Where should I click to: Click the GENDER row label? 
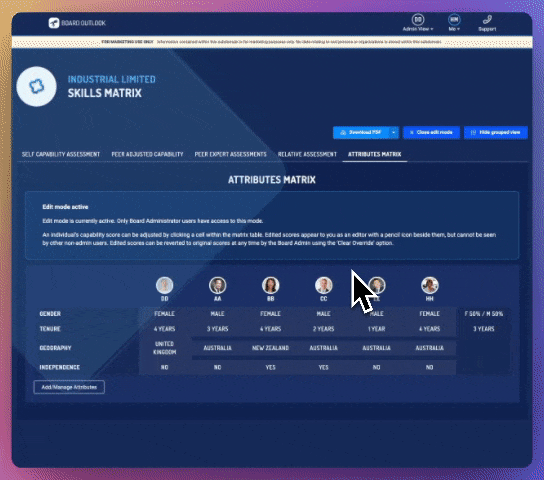[50, 314]
